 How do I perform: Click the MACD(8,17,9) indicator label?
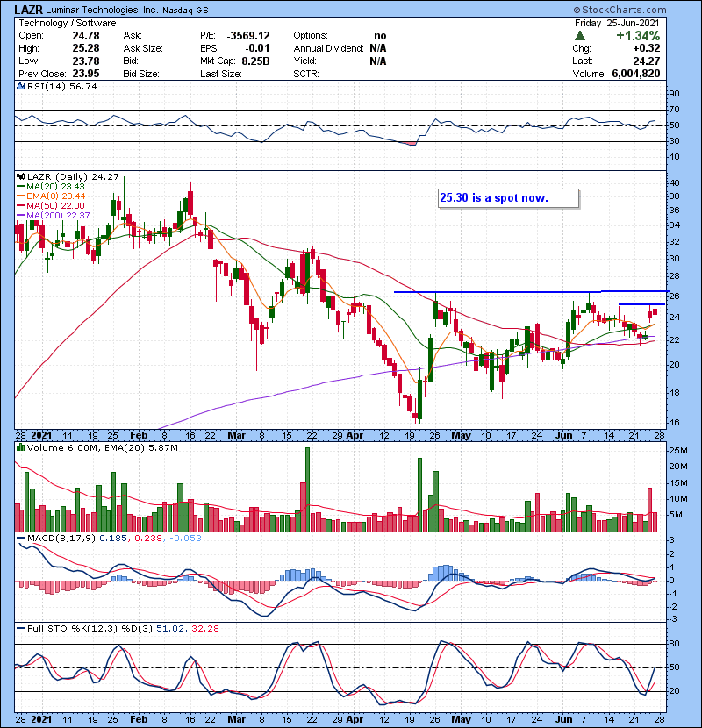(61, 538)
